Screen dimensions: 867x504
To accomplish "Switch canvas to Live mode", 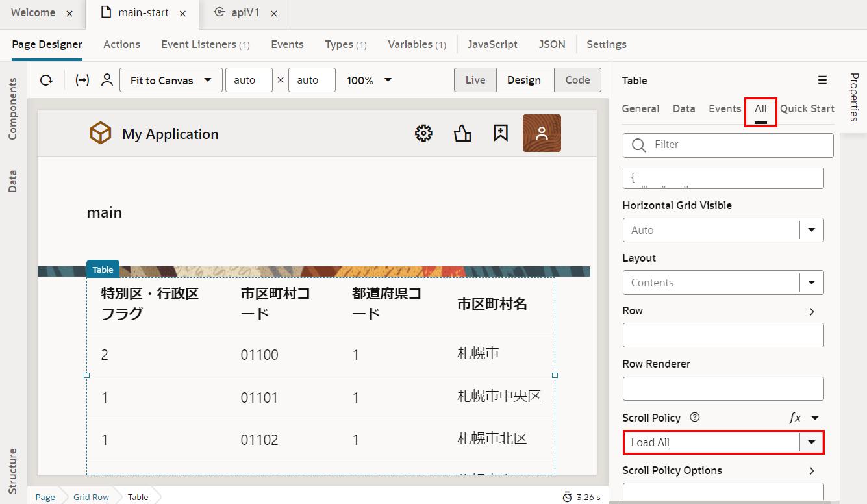I will (x=475, y=81).
